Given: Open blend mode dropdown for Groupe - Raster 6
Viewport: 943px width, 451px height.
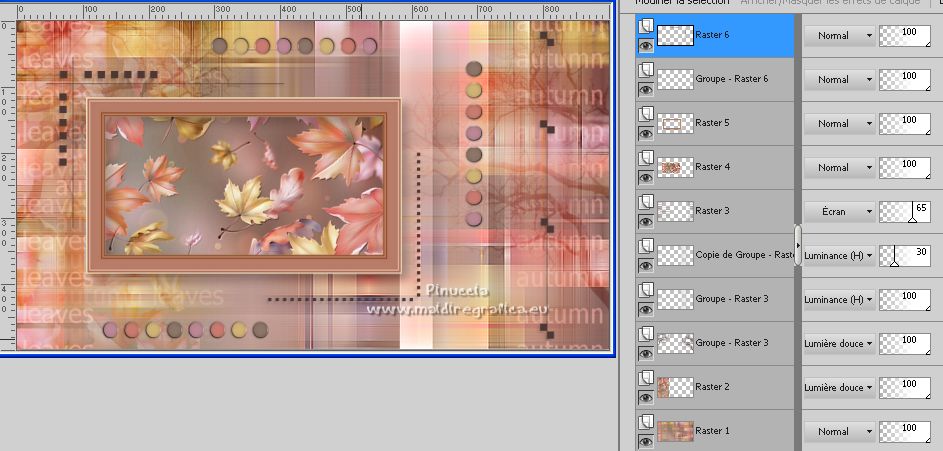Looking at the screenshot, I should pos(839,80).
